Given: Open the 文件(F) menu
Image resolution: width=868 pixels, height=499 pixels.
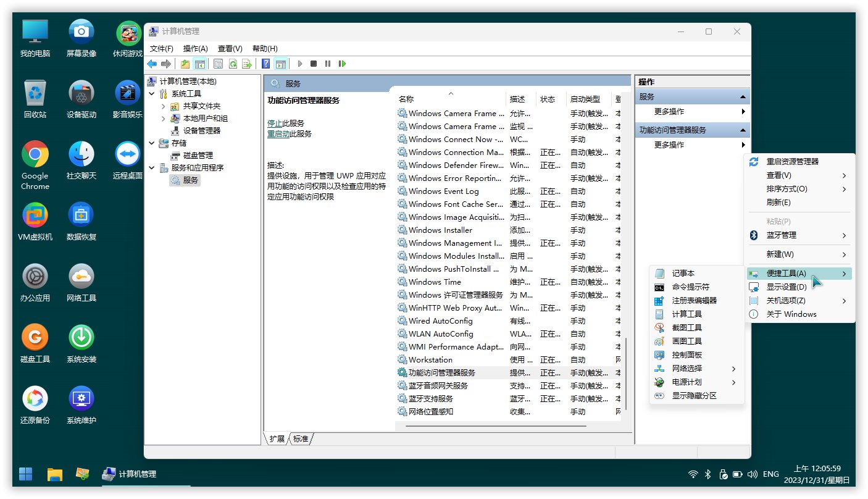Looking at the screenshot, I should [162, 48].
